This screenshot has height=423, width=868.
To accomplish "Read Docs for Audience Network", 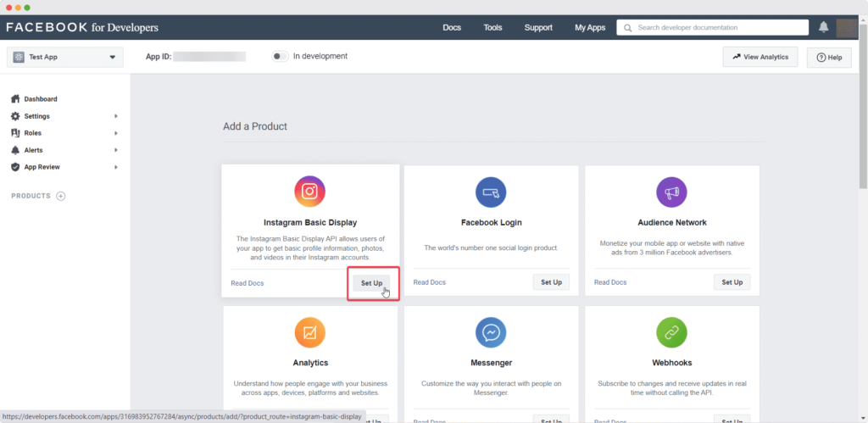I will tap(610, 282).
